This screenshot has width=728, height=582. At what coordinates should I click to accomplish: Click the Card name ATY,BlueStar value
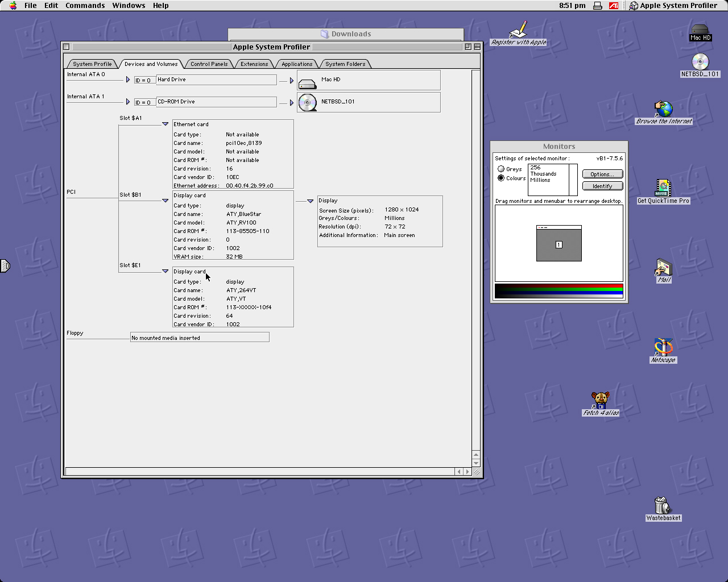(x=243, y=214)
